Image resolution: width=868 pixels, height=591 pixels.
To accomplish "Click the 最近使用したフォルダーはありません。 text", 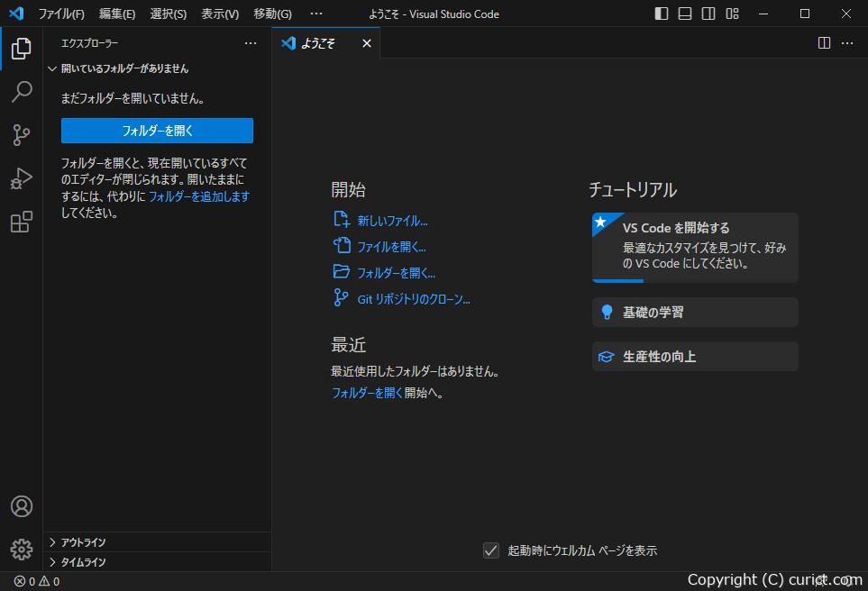I will [416, 371].
